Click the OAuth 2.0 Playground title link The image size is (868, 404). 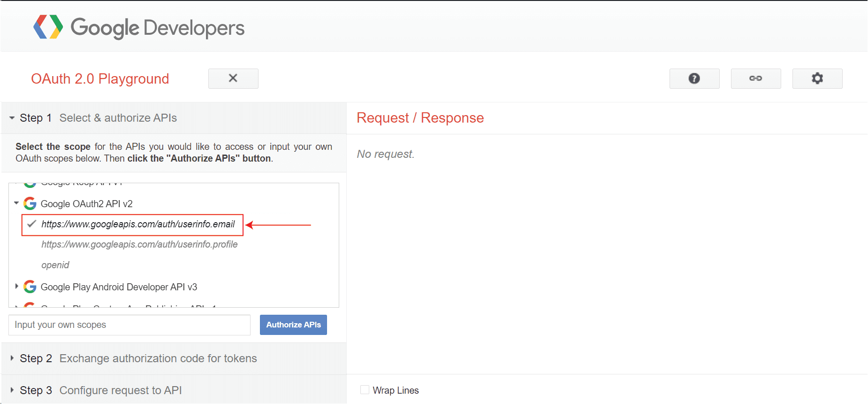[100, 79]
